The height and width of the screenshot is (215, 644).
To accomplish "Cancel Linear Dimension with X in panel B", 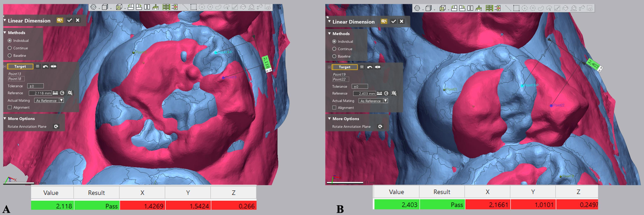I will pyautogui.click(x=402, y=21).
